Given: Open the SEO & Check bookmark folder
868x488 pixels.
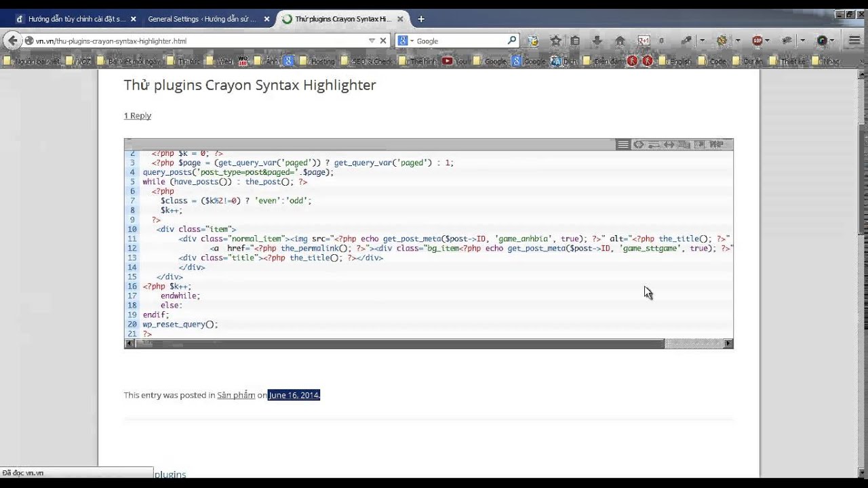Looking at the screenshot, I should coord(366,61).
